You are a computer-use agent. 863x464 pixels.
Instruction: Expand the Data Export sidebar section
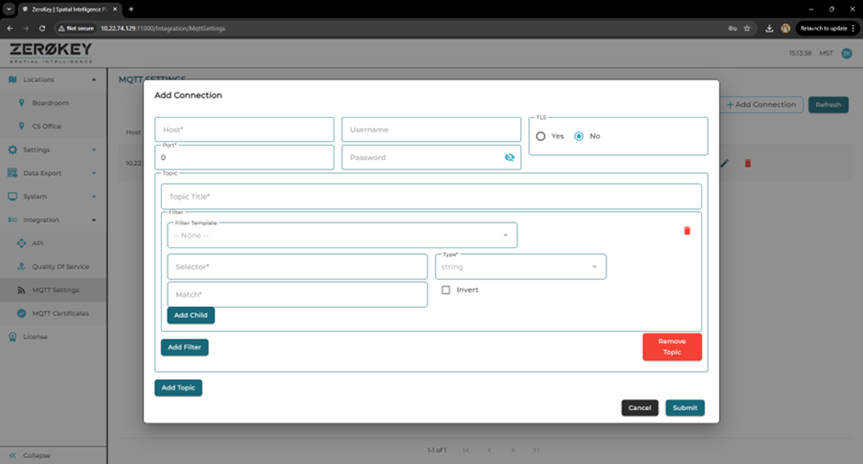(52, 173)
